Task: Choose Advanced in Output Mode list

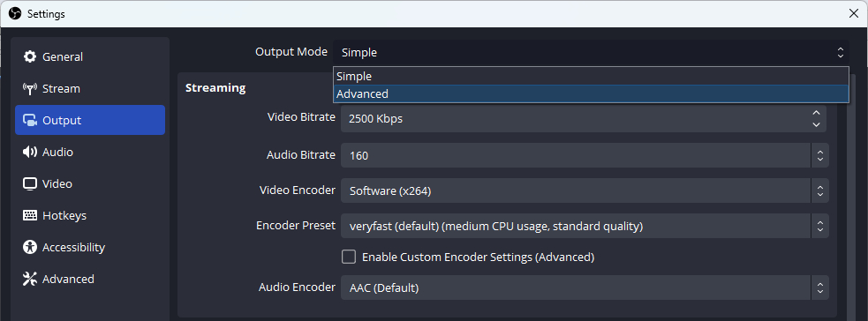Action: [x=591, y=94]
